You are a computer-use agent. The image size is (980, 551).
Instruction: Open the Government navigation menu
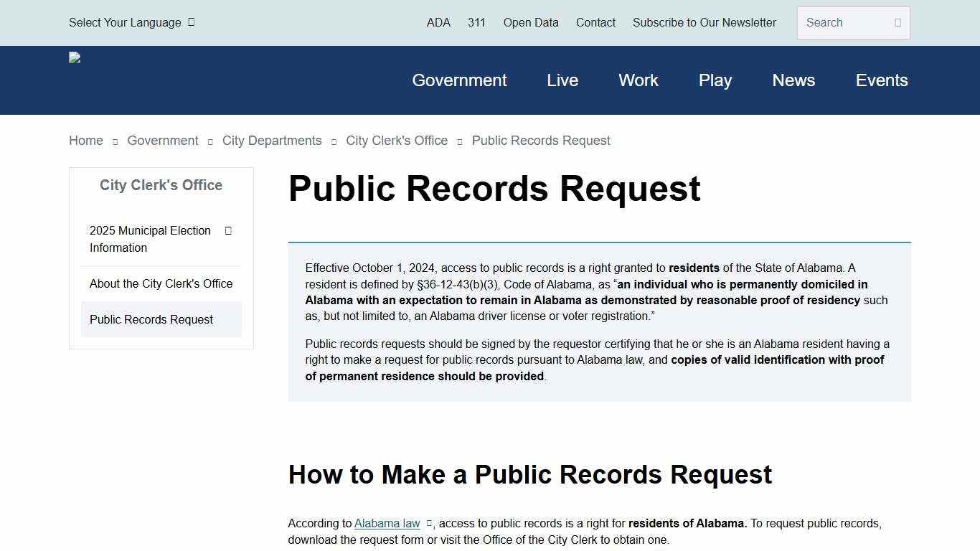point(459,80)
